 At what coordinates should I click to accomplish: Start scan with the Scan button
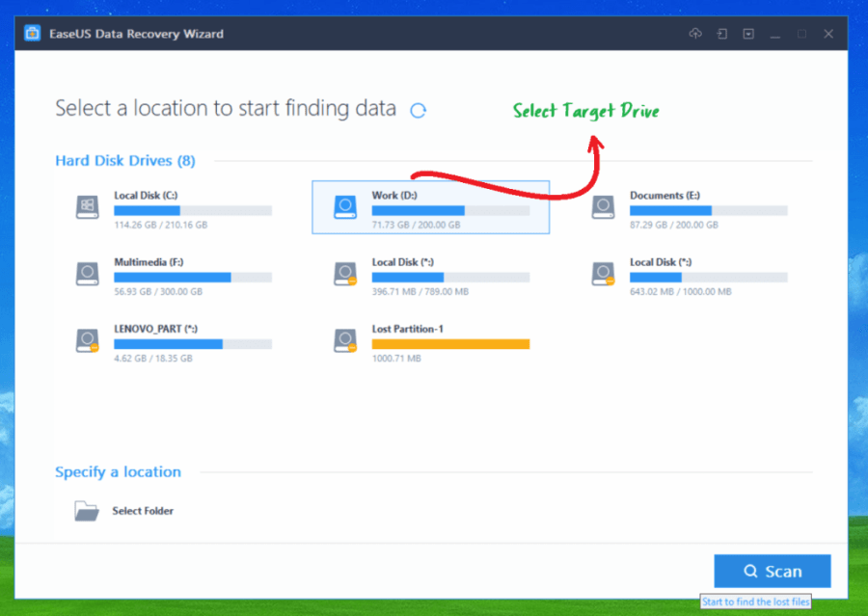(773, 571)
